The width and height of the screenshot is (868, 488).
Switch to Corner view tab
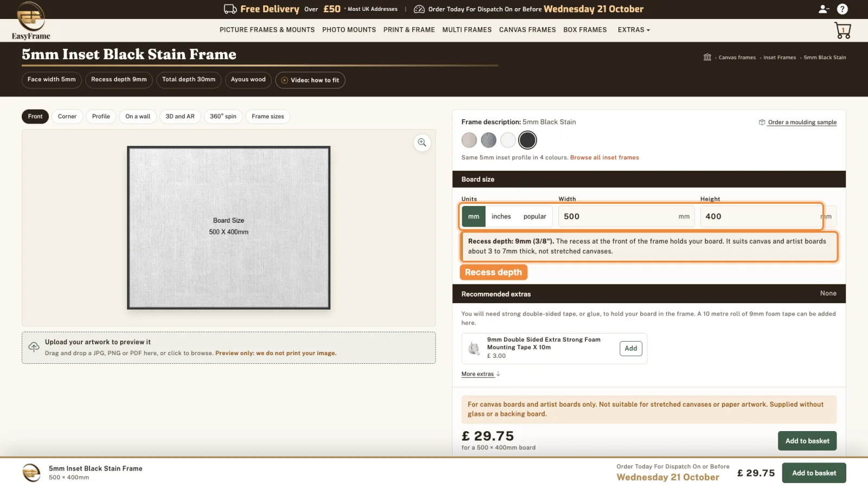point(67,117)
